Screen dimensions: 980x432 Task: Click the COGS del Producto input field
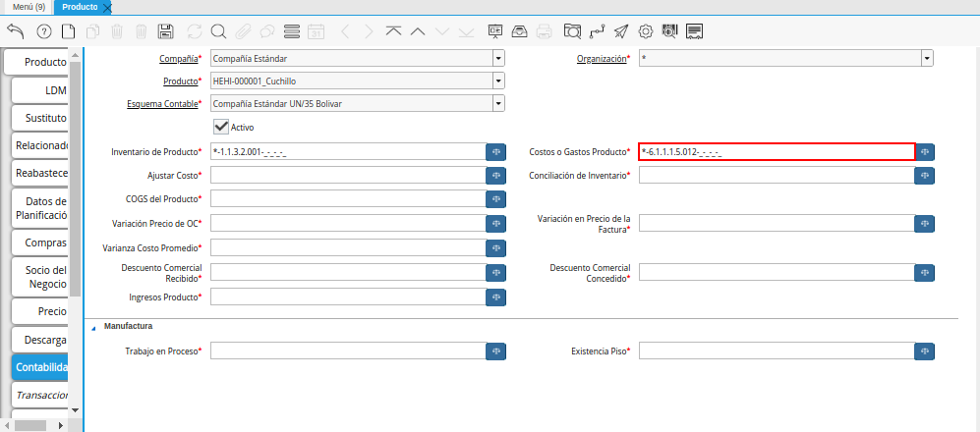(x=347, y=199)
